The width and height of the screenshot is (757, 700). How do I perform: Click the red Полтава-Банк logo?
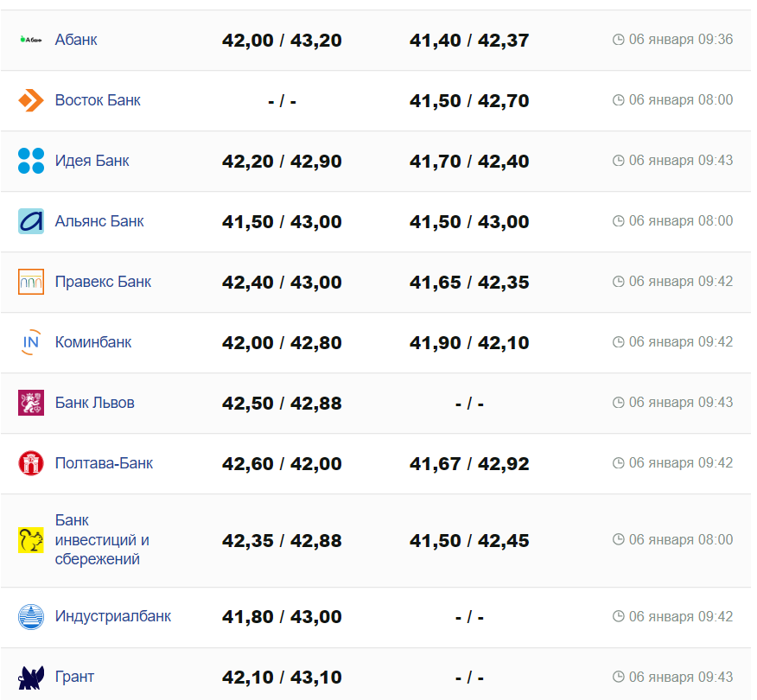(x=31, y=463)
